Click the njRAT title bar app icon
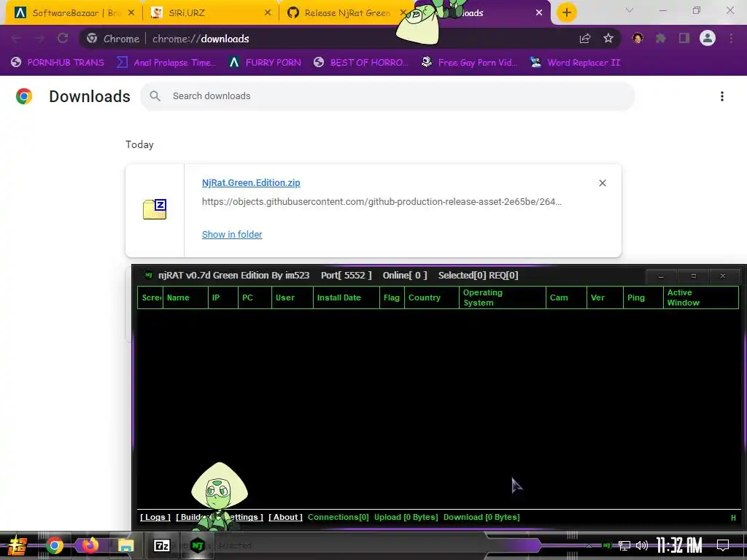Viewport: 747px width, 560px height. 149,275
